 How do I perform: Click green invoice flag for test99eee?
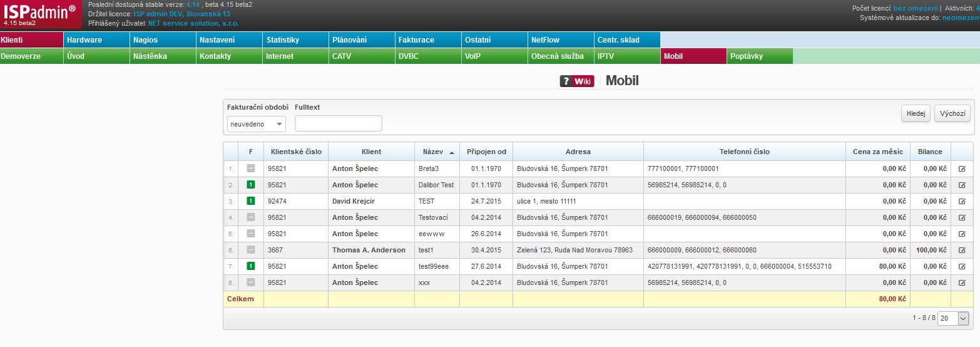(x=251, y=266)
